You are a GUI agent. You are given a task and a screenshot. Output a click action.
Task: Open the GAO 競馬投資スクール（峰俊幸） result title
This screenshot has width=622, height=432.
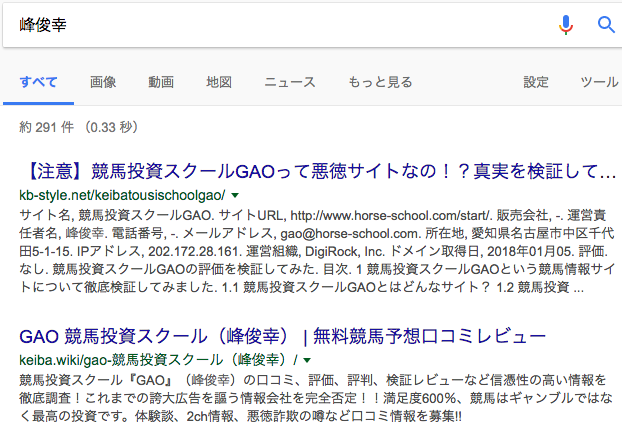click(282, 336)
